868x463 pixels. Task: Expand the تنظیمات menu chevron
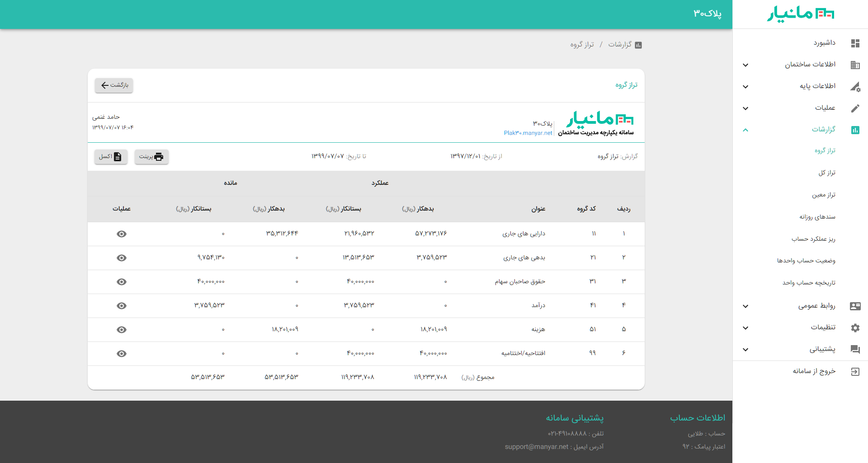point(745,328)
